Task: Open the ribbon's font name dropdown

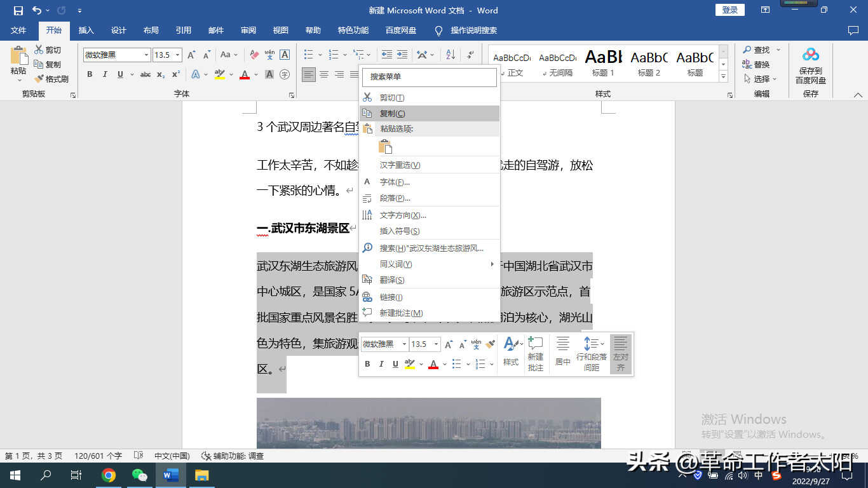Action: (x=146, y=55)
